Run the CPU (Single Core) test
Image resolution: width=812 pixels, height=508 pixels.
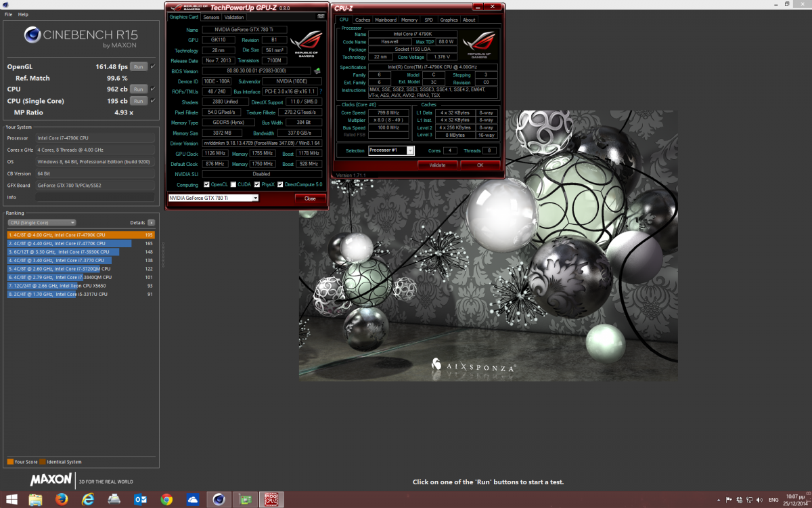click(138, 101)
